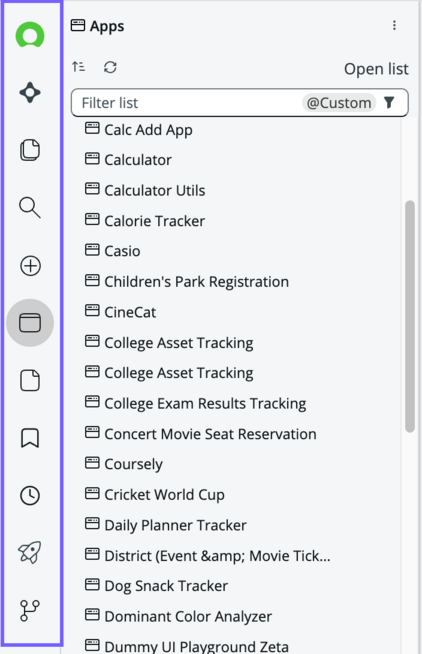Open the four-pointed compass icon in sidebar
Screen dimensions: 422x654
(x=30, y=93)
